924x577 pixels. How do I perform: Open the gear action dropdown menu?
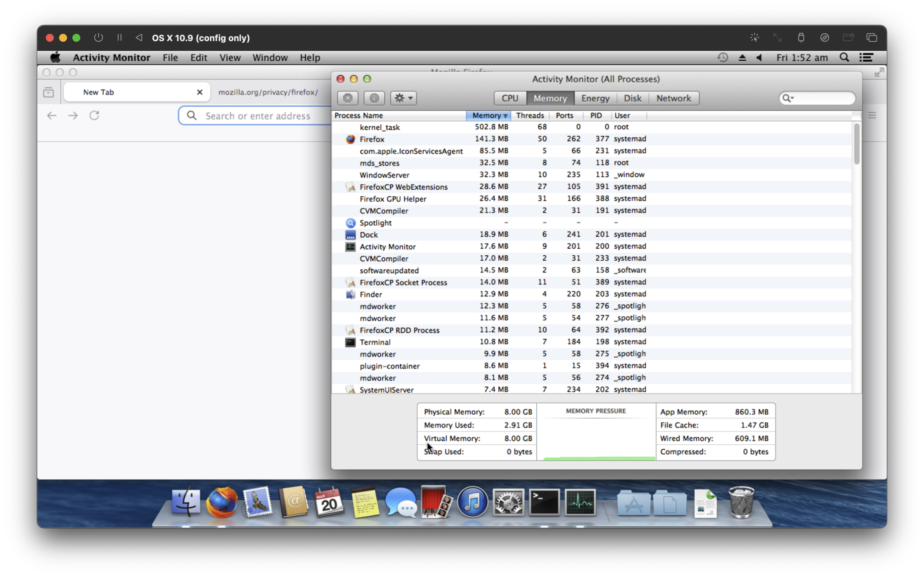point(403,98)
